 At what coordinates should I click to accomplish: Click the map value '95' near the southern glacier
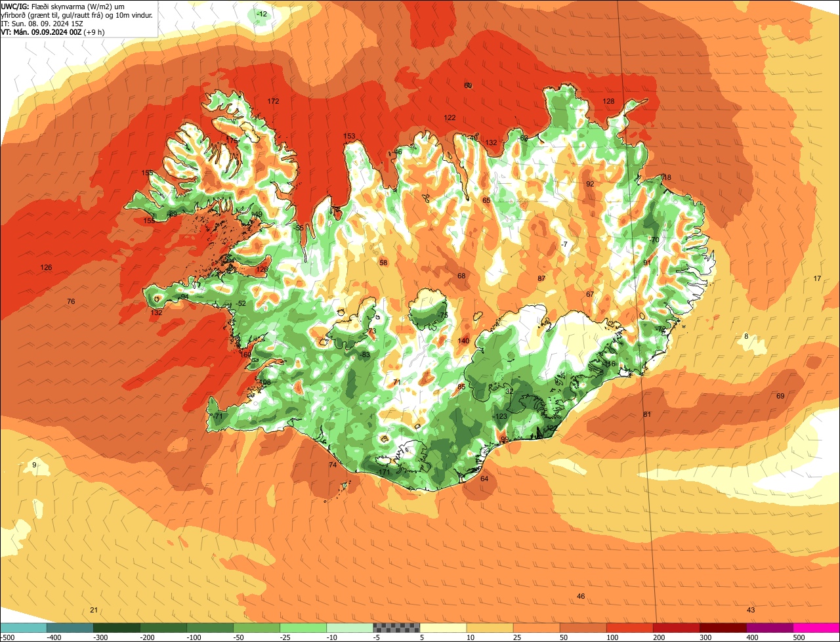(x=461, y=387)
